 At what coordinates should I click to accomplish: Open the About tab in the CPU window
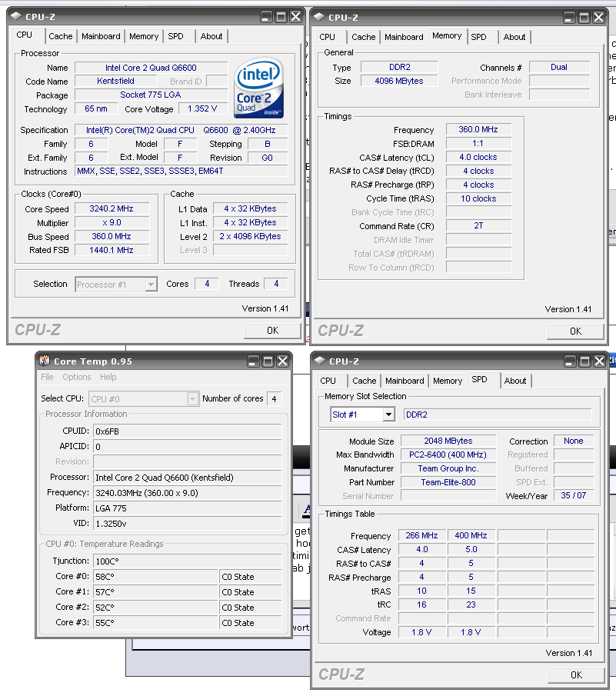click(211, 36)
